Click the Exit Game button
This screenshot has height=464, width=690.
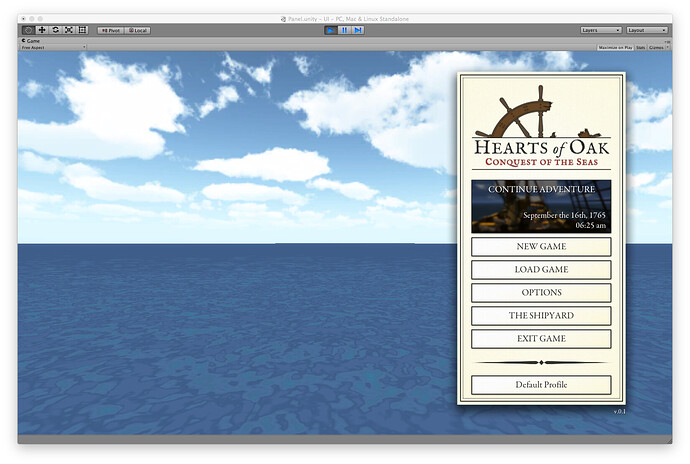click(x=541, y=339)
